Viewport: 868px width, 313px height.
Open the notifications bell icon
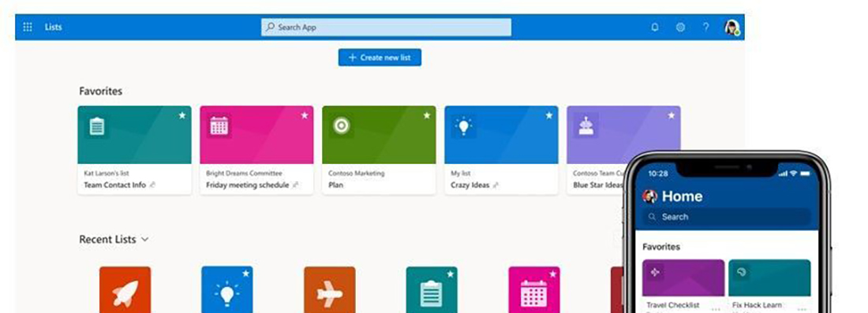655,27
